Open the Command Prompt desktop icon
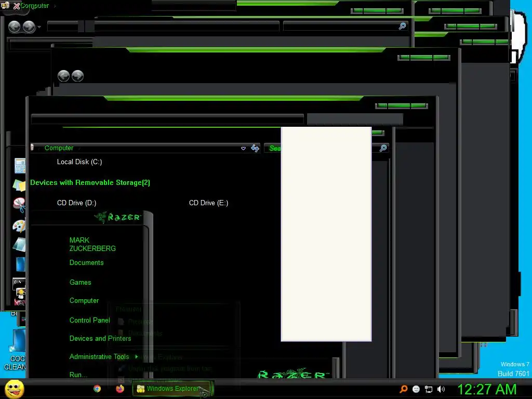Screen dimensions: 532x399 coord(19,284)
